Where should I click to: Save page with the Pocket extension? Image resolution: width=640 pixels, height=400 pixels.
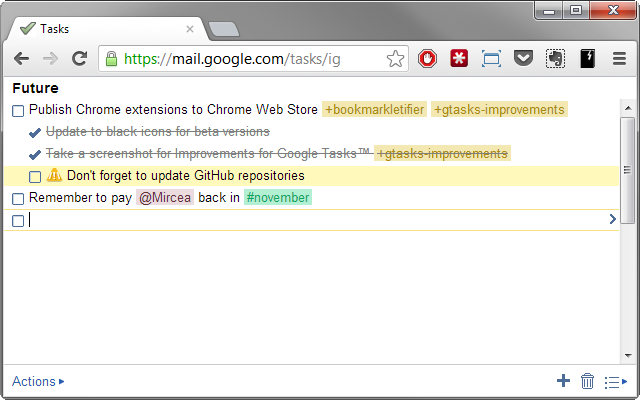(523, 58)
